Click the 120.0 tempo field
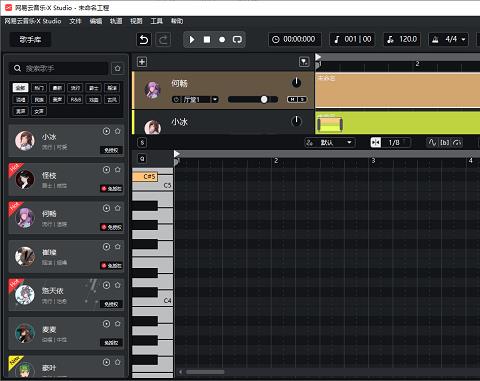Image resolution: width=480 pixels, height=381 pixels. [x=402, y=39]
